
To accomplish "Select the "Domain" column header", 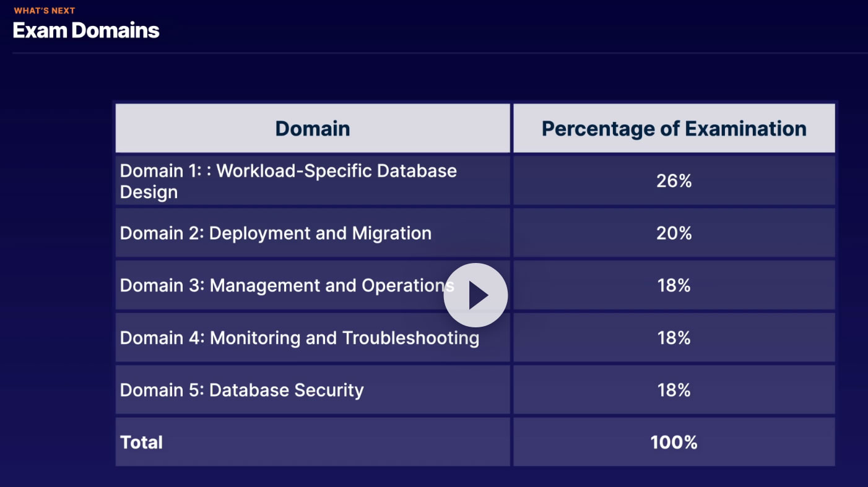I will tap(313, 129).
